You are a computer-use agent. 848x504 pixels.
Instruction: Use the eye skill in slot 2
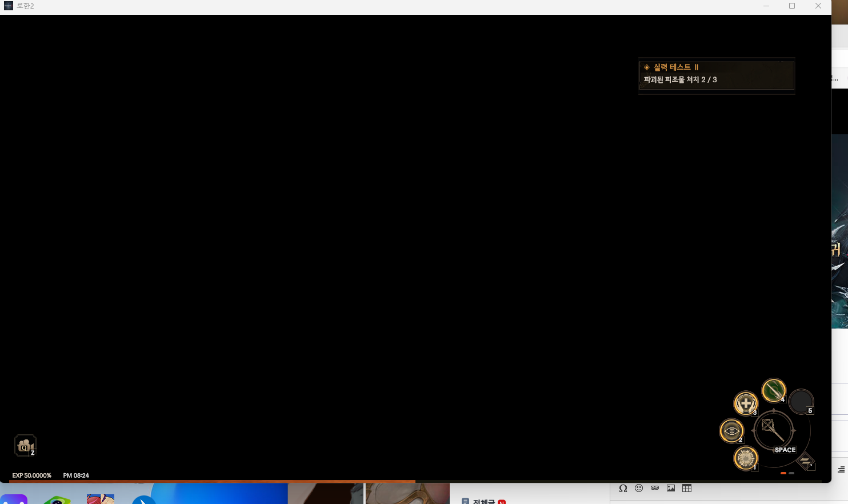[x=731, y=431]
